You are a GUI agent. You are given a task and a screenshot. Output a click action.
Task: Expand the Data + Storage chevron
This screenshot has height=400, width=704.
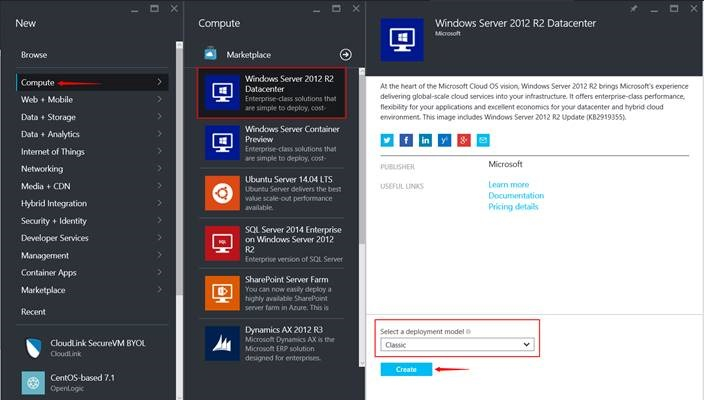[159, 117]
